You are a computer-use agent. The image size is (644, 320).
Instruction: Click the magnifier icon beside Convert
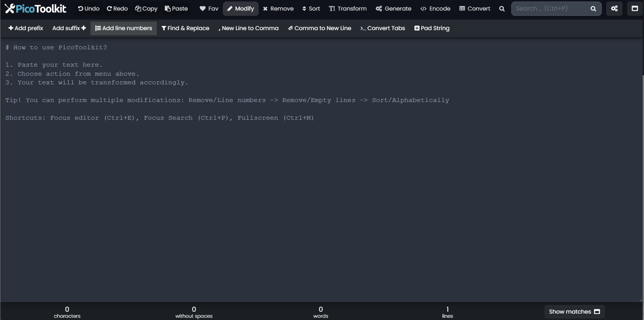[x=502, y=8]
